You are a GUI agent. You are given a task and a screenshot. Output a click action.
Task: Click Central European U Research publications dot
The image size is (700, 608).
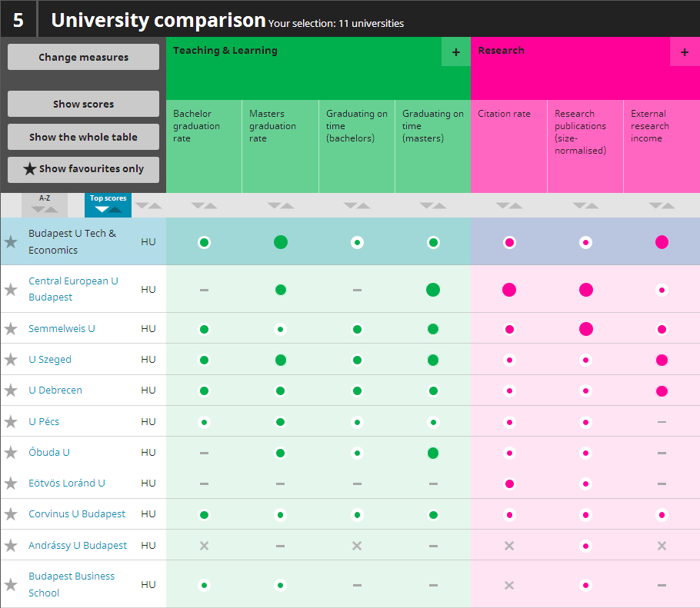tap(585, 290)
